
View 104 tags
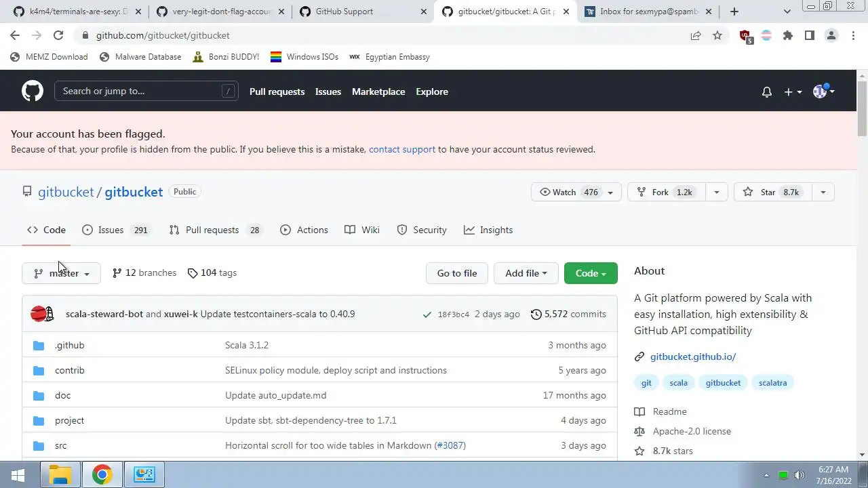[212, 272]
